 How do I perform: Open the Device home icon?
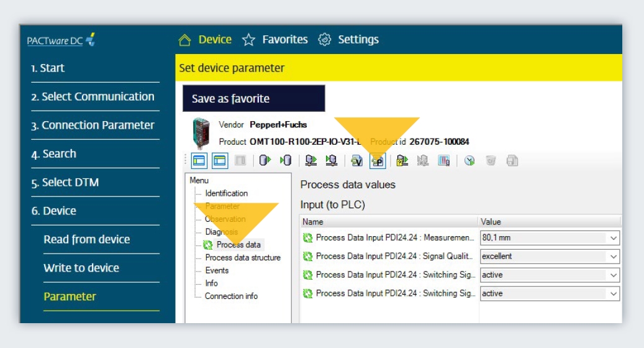point(185,40)
